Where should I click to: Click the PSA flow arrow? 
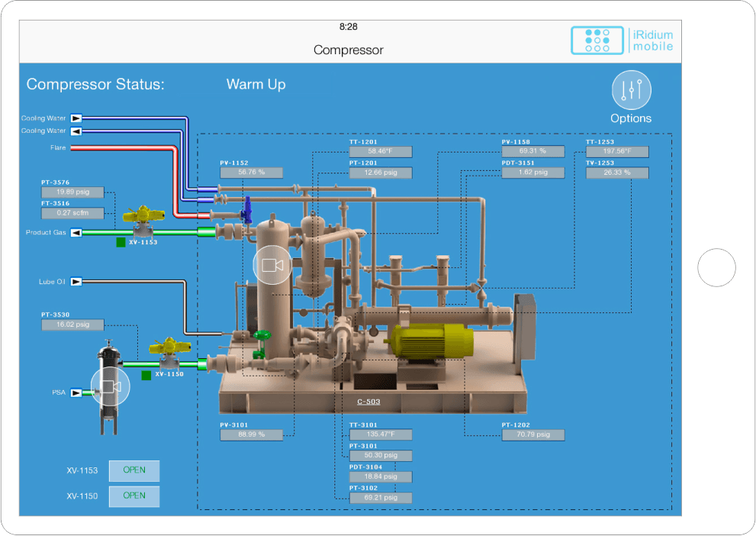(x=76, y=393)
